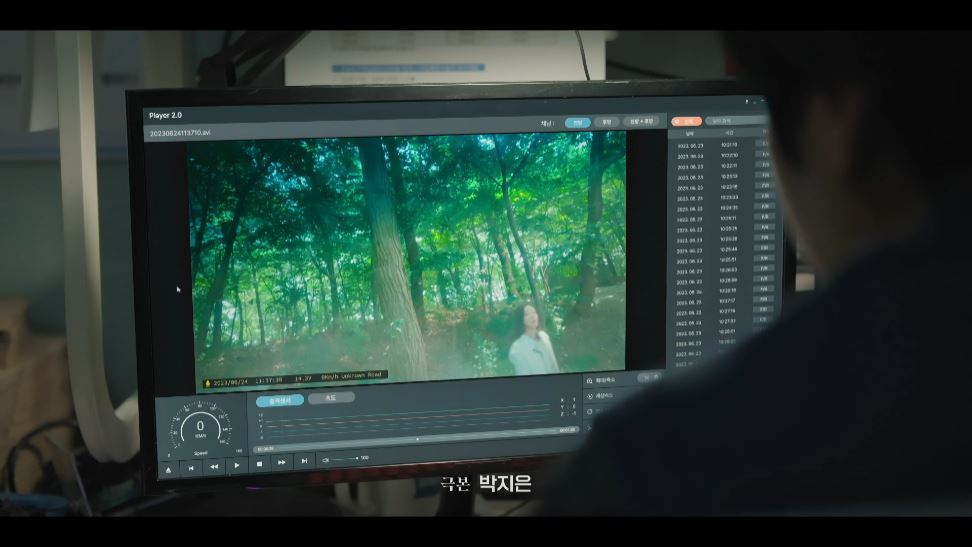
Task: Click the third icon under the 화면축소 icon
Action: pos(590,412)
